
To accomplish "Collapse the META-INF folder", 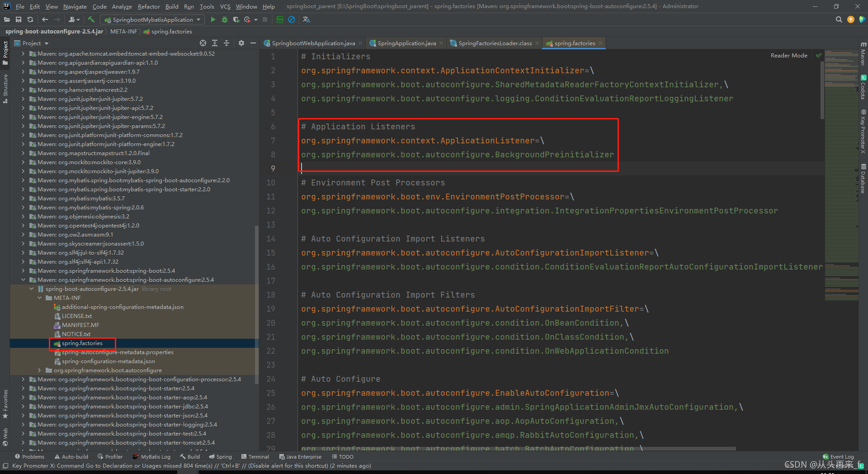I will 39,298.
